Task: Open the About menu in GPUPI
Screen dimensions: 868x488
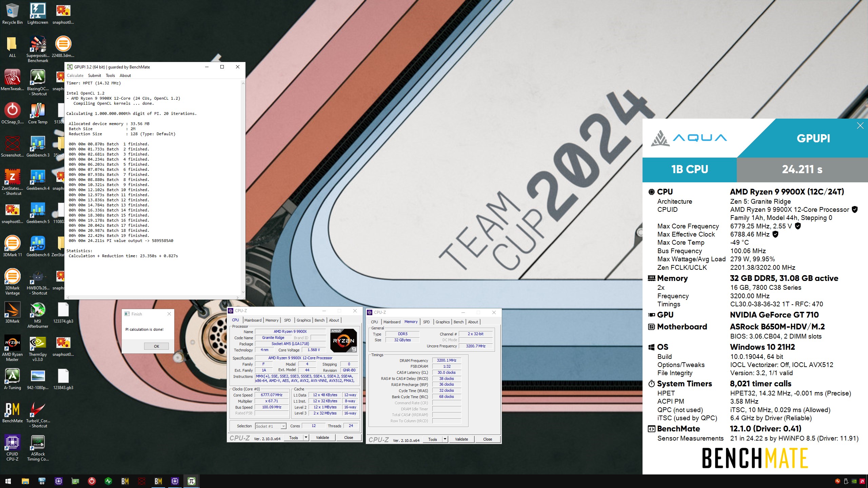Action: coord(125,76)
